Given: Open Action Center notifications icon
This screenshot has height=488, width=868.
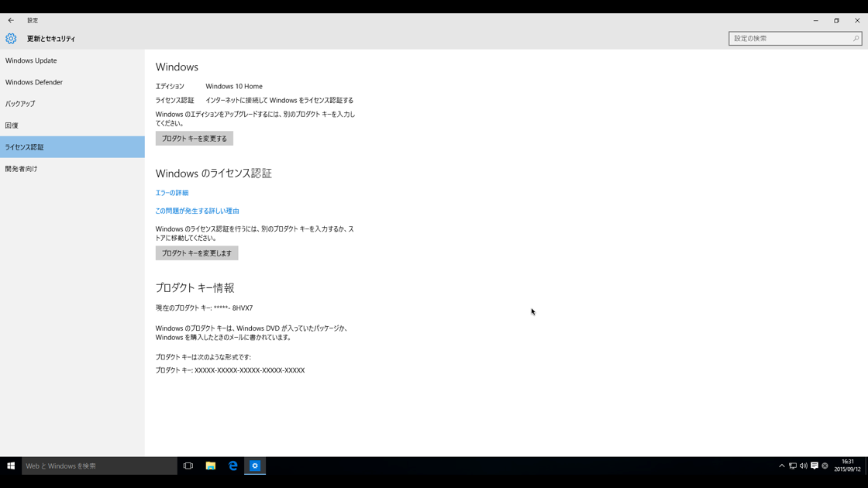Looking at the screenshot, I should tap(815, 466).
